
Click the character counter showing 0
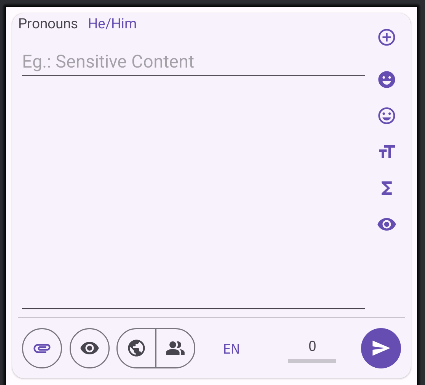pyautogui.click(x=312, y=346)
